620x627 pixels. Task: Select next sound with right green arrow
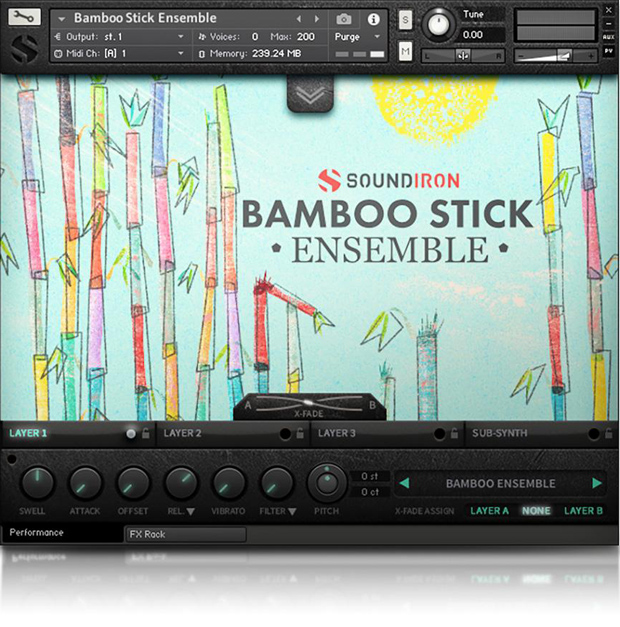tap(597, 483)
